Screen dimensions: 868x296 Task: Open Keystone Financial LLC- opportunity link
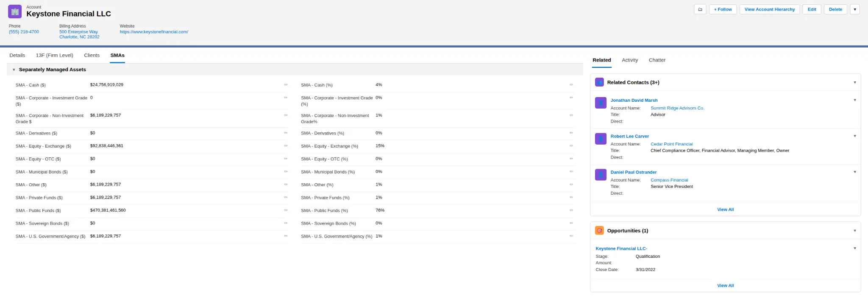621,249
